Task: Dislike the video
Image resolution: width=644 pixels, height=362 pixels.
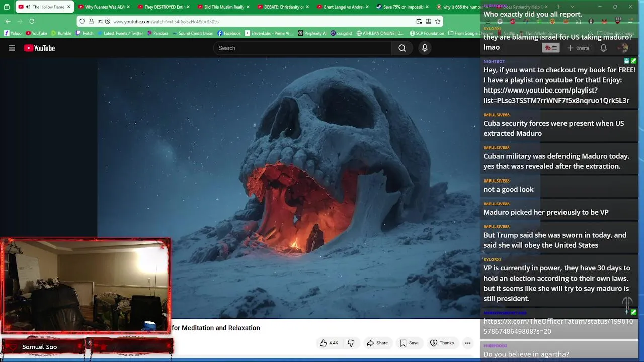Action: click(351, 343)
